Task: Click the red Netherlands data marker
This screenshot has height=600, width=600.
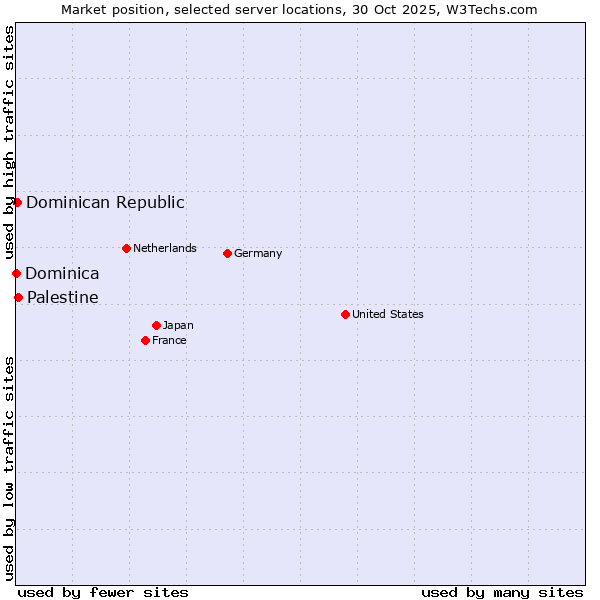Action: (x=126, y=248)
